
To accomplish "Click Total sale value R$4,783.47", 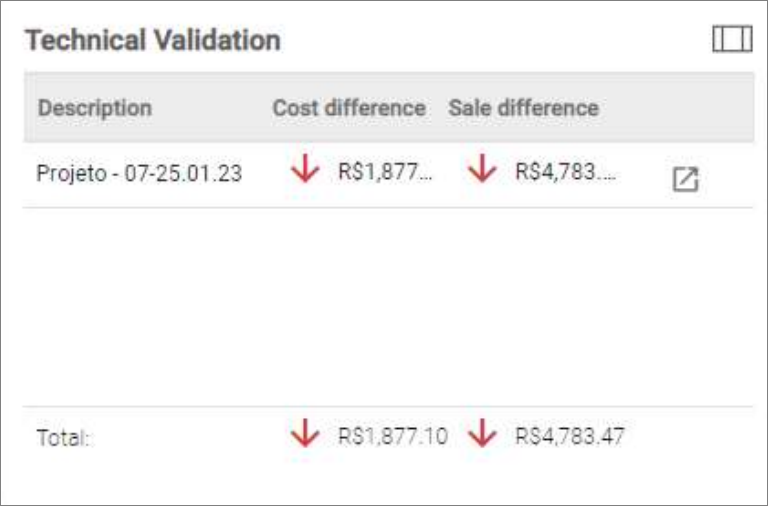I will click(x=570, y=436).
